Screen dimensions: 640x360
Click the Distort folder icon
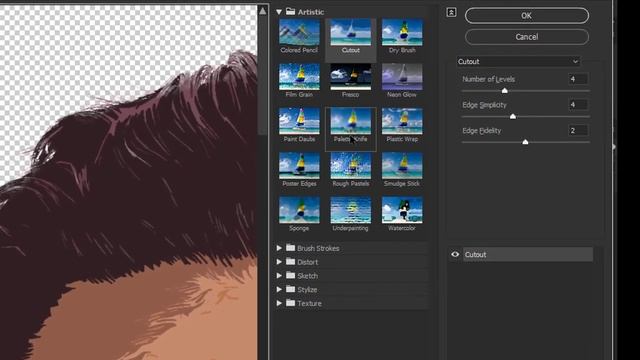[291, 261]
